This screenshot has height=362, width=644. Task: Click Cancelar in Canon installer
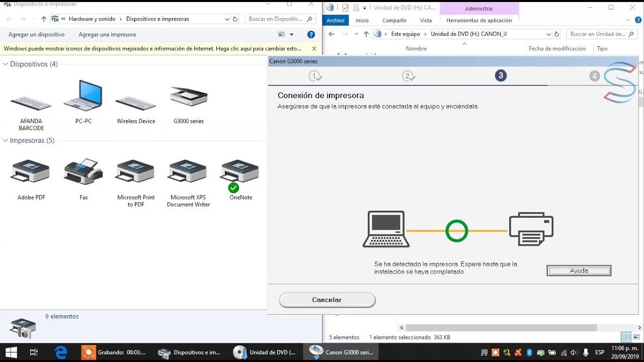(x=327, y=300)
